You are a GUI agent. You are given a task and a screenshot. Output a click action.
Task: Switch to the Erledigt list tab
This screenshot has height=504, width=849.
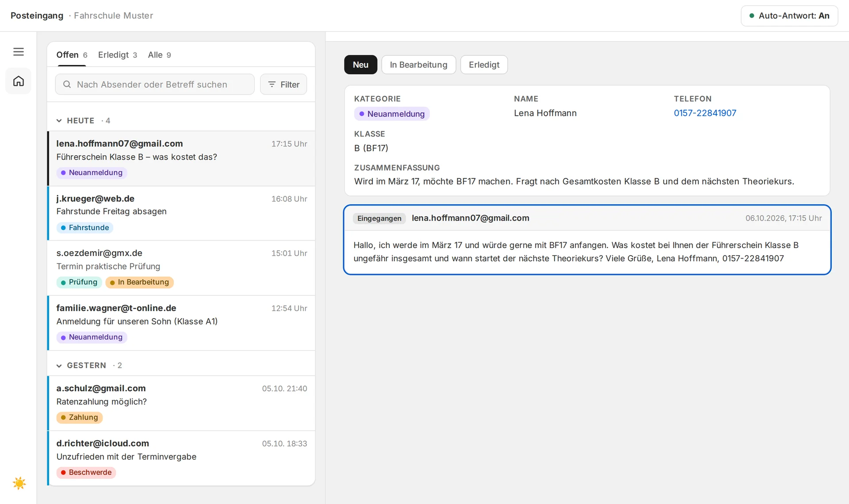(118, 55)
